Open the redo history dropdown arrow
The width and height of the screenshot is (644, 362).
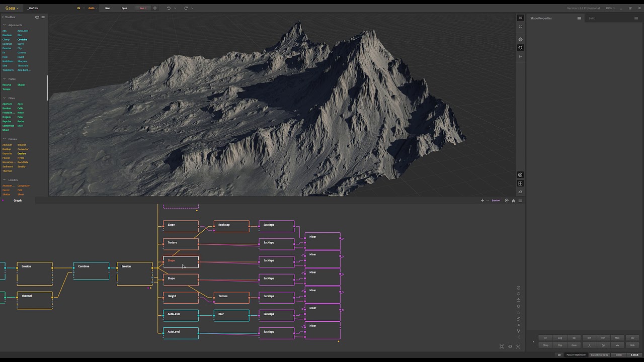[x=192, y=8]
